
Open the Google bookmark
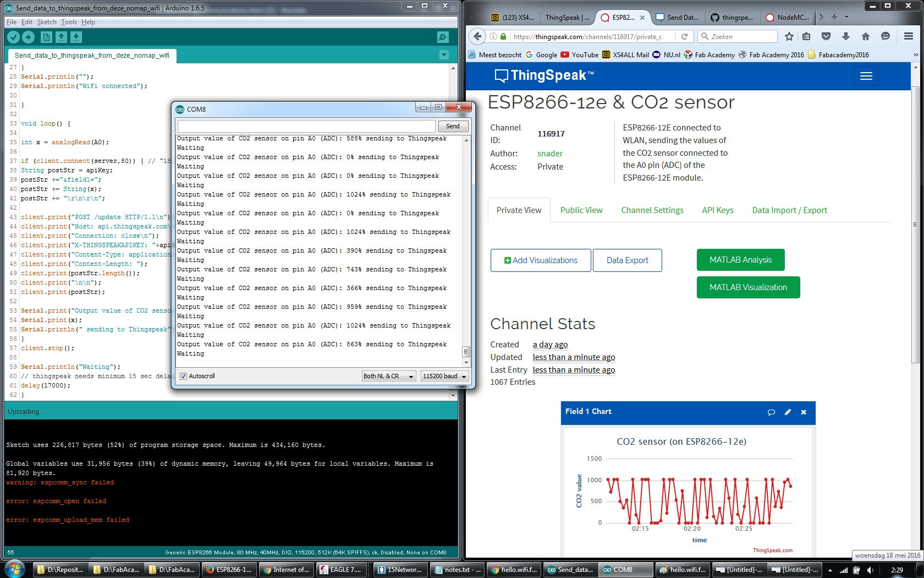click(541, 54)
